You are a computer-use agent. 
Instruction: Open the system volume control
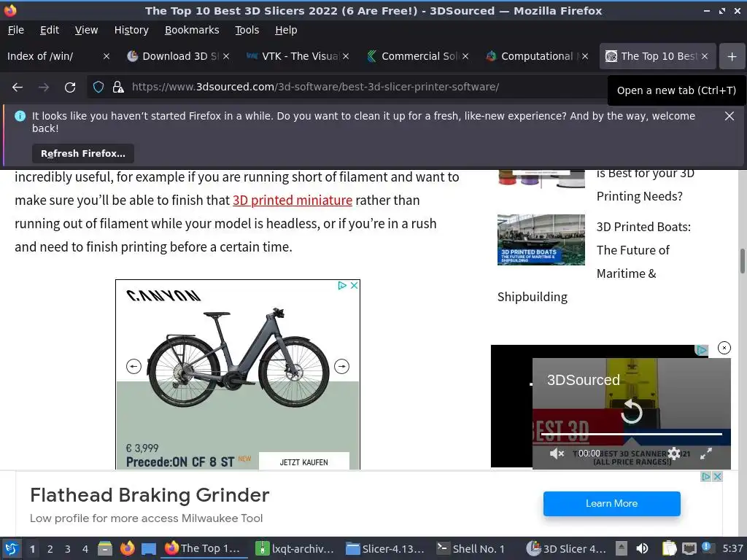click(x=642, y=549)
